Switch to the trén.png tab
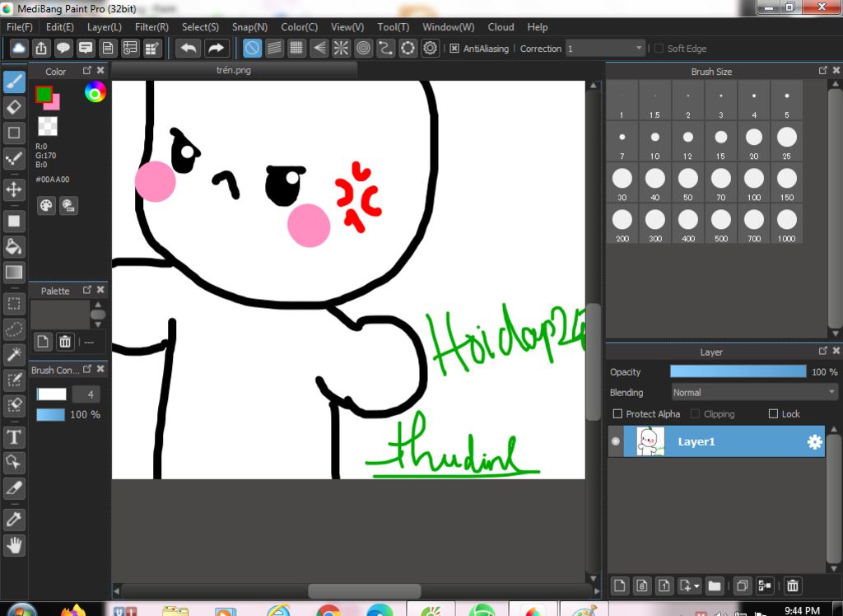This screenshot has width=843, height=616. (234, 70)
